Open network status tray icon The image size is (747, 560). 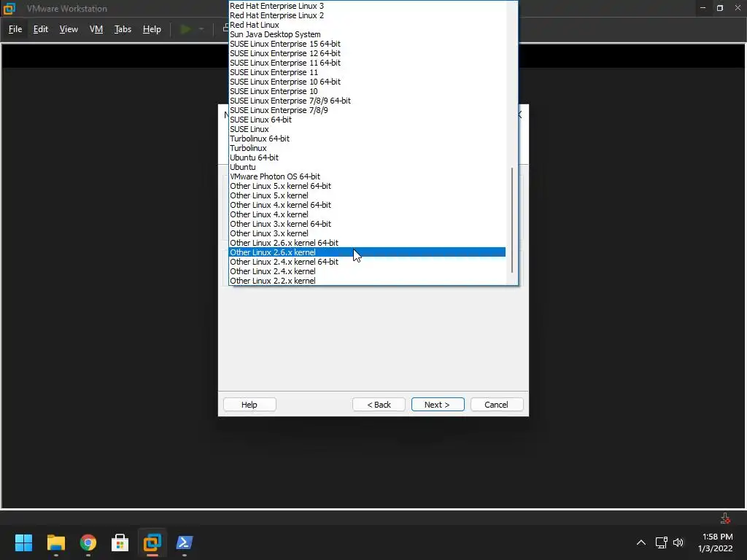coord(661,542)
